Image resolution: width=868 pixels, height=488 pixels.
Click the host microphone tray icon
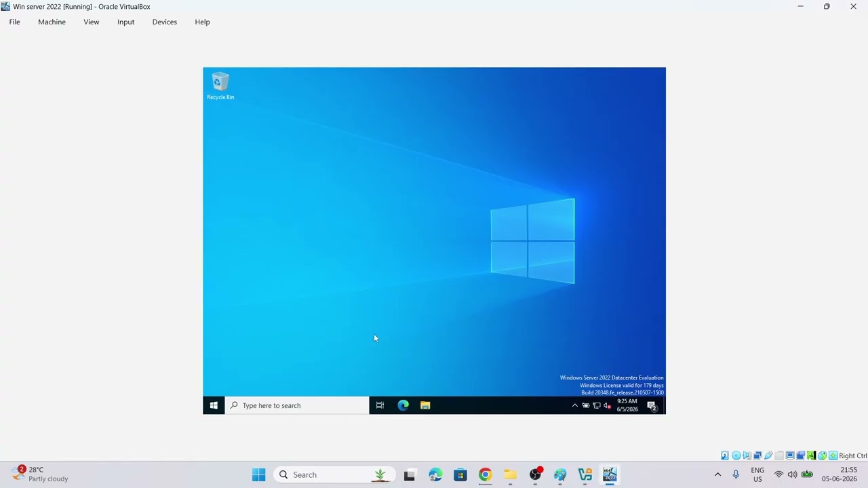click(736, 474)
